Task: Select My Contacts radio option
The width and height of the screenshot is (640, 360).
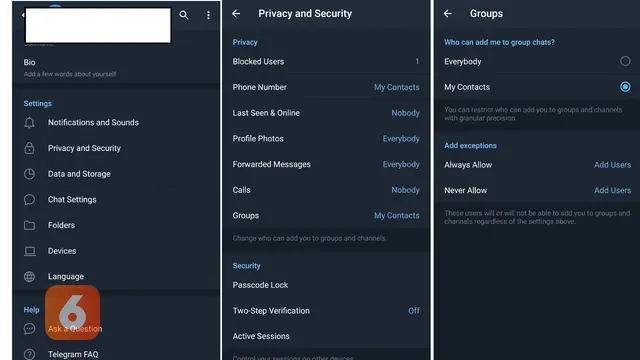Action: pyautogui.click(x=625, y=87)
